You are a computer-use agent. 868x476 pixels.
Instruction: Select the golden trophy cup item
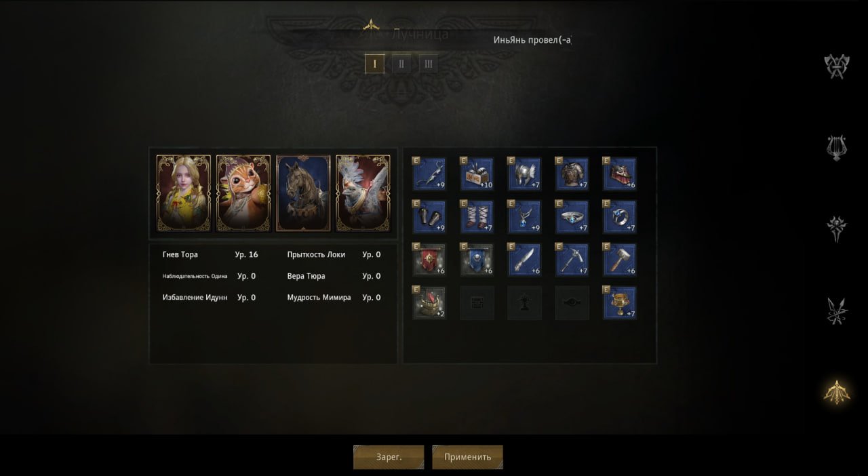[620, 302]
